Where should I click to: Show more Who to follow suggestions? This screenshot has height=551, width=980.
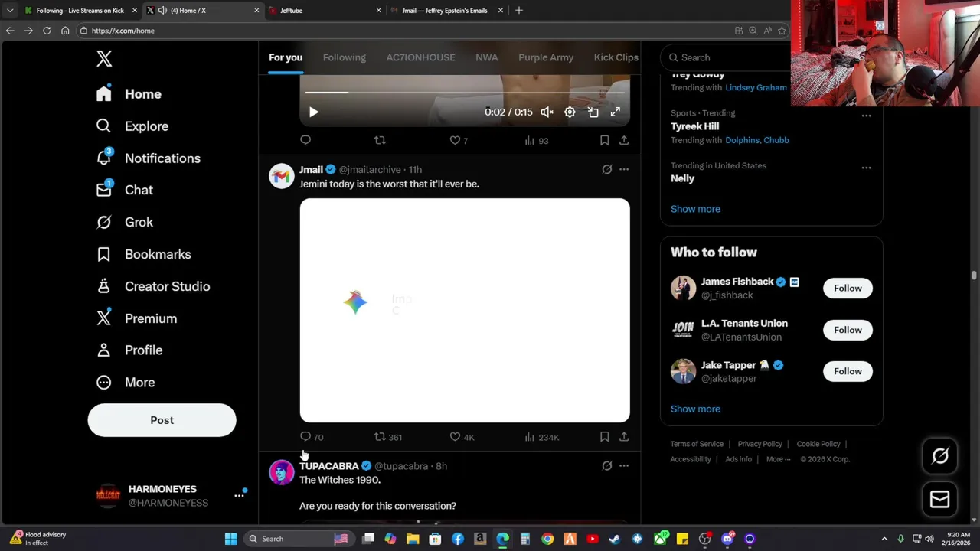point(695,409)
